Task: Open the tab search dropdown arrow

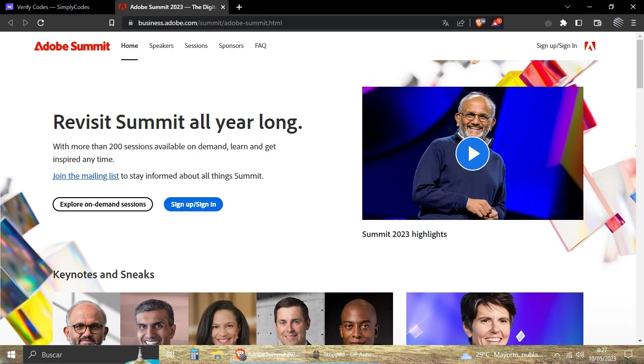Action: (568, 7)
